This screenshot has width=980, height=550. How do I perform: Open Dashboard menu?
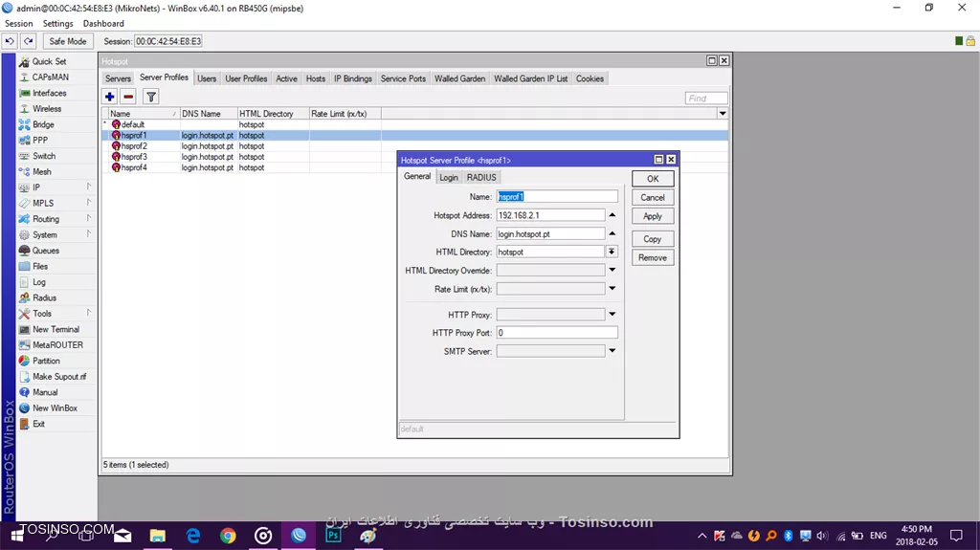(103, 24)
